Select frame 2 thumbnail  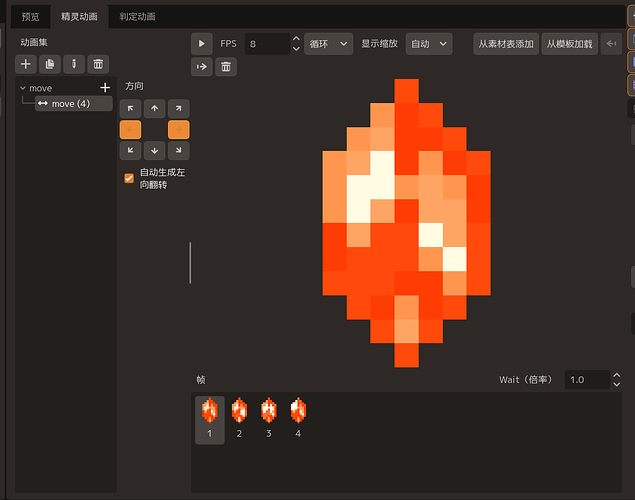[x=239, y=420]
